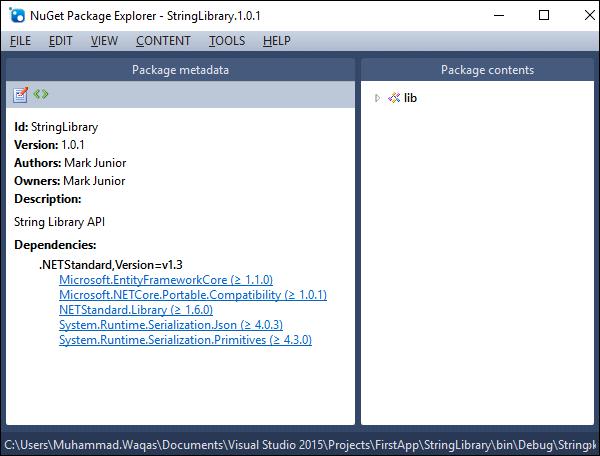Screen dimensions: 600x456
Task: Open the System.Runtime.Serialization.Primitives dependency link
Action: point(185,340)
